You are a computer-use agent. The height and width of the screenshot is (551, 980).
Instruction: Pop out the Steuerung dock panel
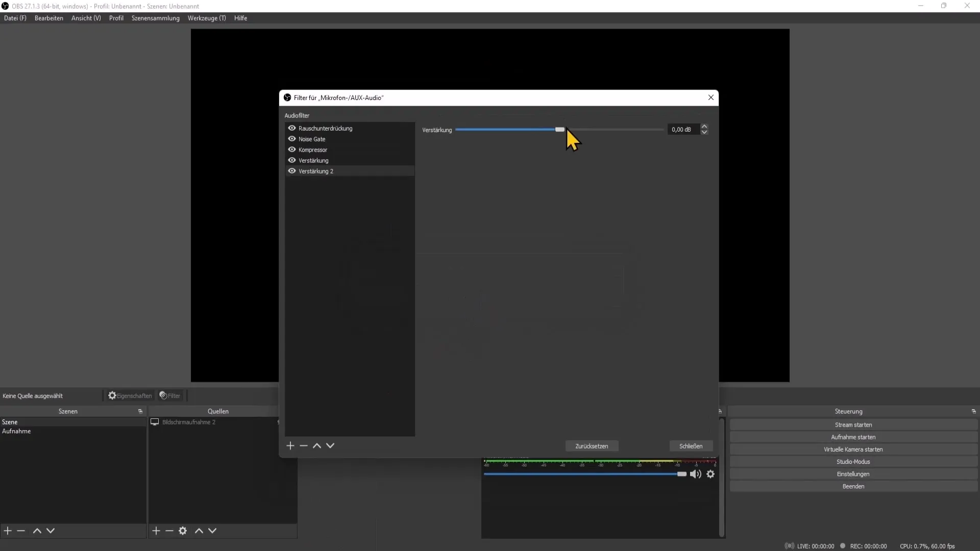tap(973, 411)
